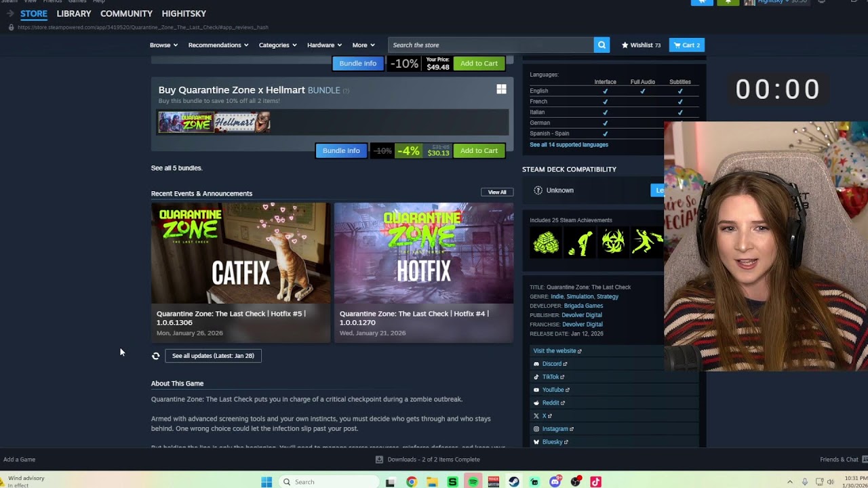Expand the Browse dropdown menu
The height and width of the screenshot is (488, 868).
pyautogui.click(x=163, y=45)
